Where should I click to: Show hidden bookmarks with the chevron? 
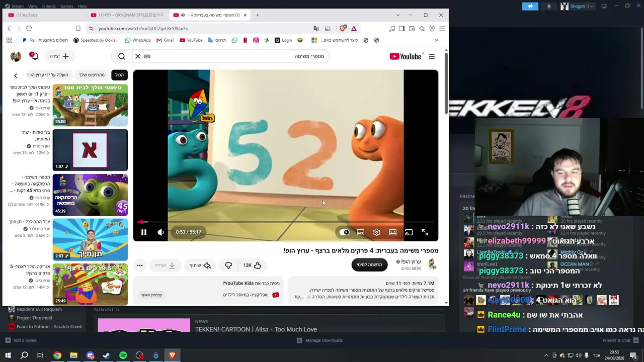click(x=436, y=40)
